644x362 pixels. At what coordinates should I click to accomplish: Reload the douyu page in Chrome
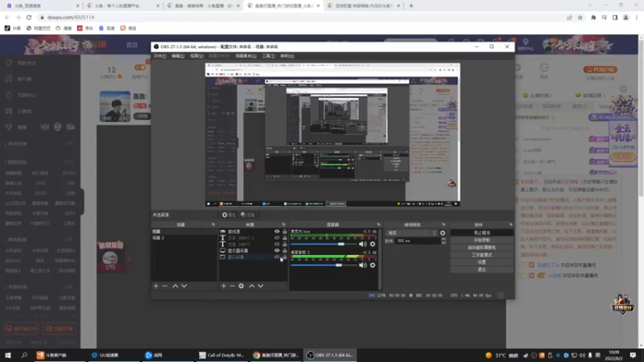point(29,17)
